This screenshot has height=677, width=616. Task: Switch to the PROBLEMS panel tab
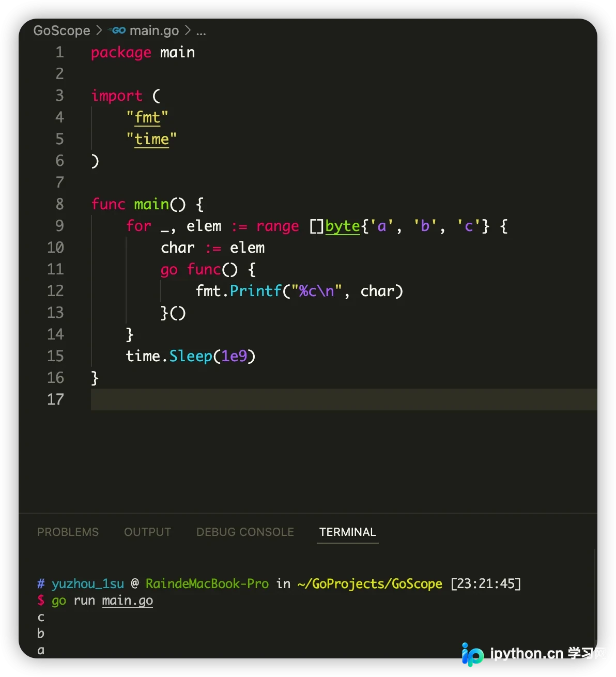[x=68, y=532]
